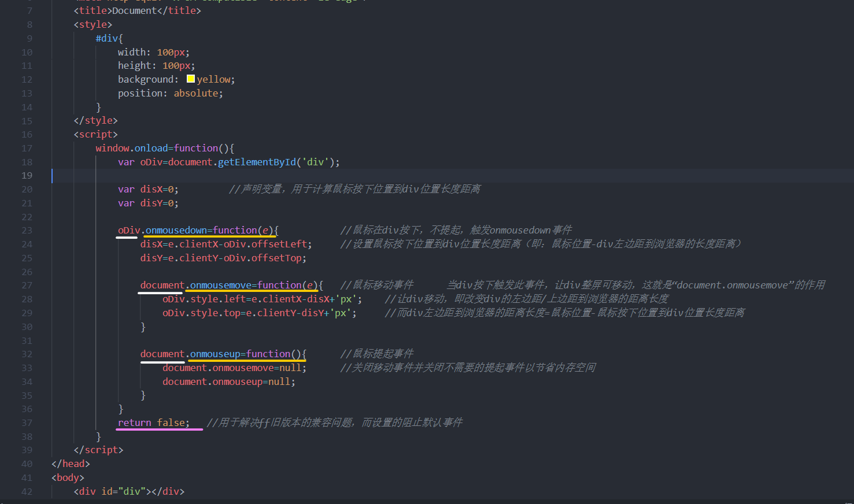The width and height of the screenshot is (854, 504).
Task: Click line number 42 in the gutter
Action: click(x=27, y=491)
